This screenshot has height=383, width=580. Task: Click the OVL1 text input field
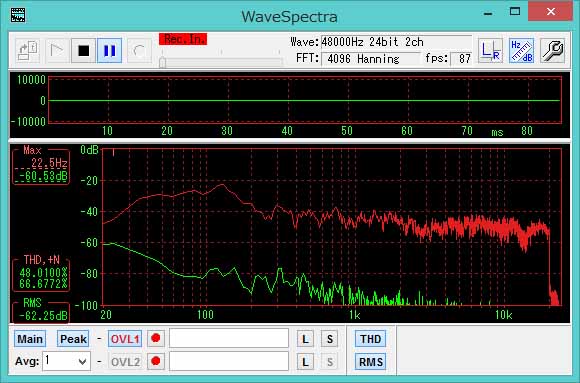click(229, 338)
